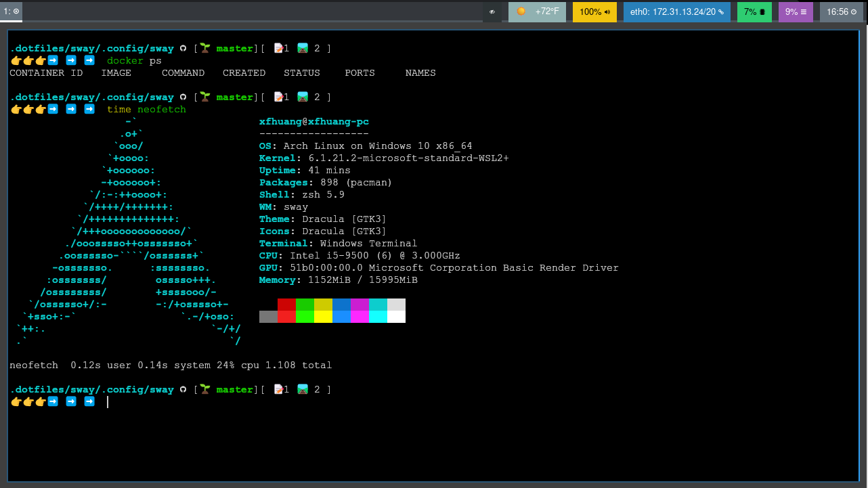This screenshot has width=868, height=488.
Task: Click the 'CPU: Intel i5-9500' line
Action: click(360, 256)
